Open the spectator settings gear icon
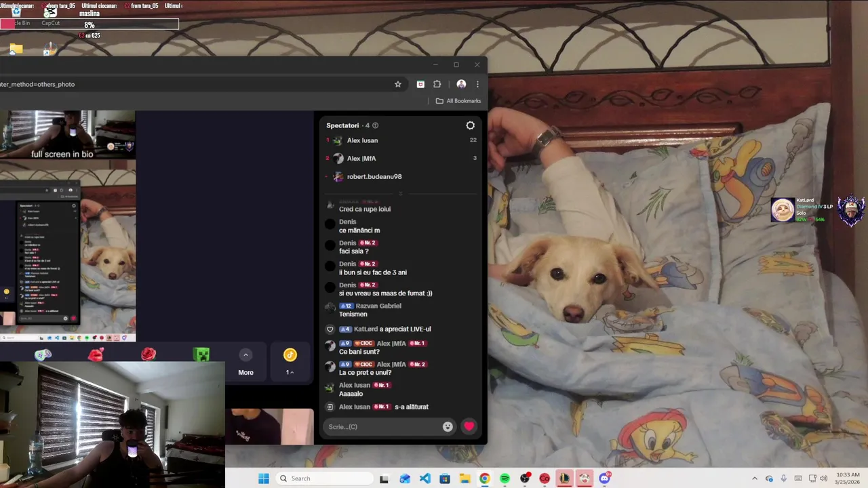868x488 pixels. [470, 125]
